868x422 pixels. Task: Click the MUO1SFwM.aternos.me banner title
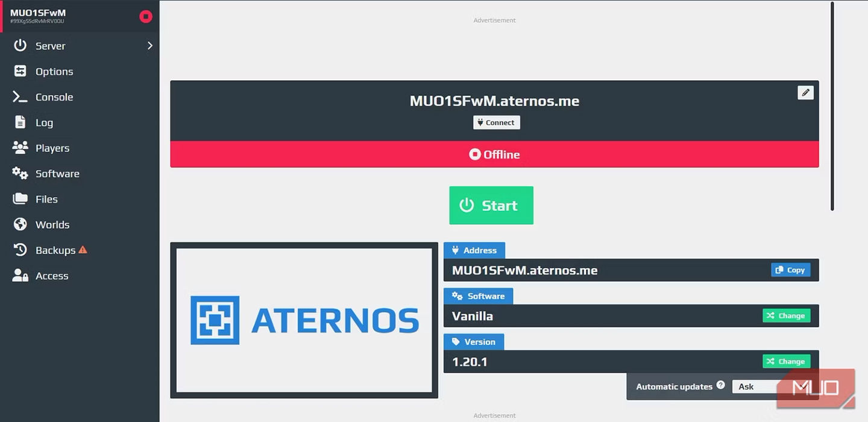pos(494,101)
